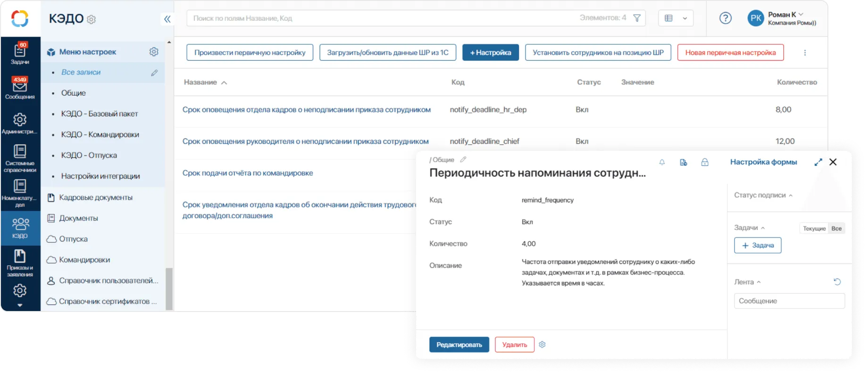Switch task filter to Все
868x377 pixels.
836,229
